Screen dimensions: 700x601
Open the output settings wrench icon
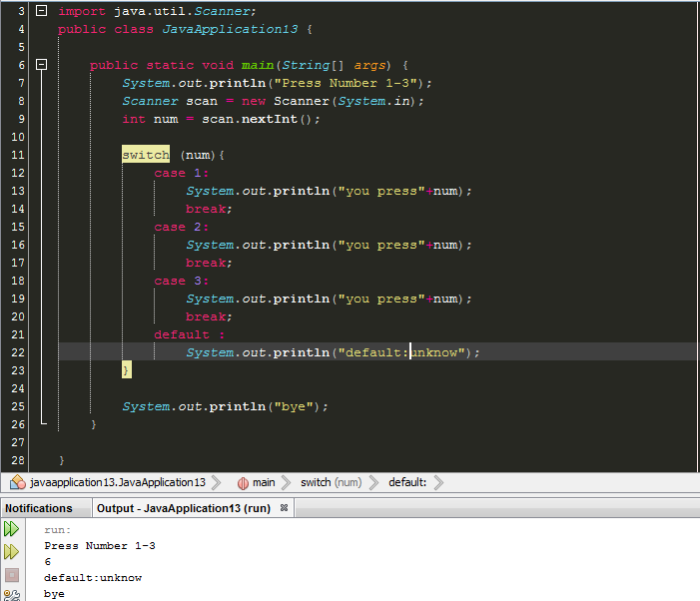12,595
